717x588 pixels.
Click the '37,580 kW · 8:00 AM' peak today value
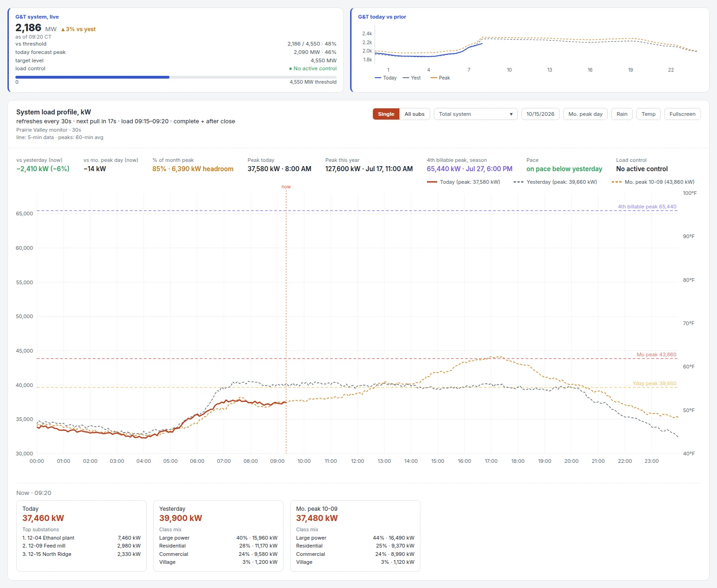point(279,169)
